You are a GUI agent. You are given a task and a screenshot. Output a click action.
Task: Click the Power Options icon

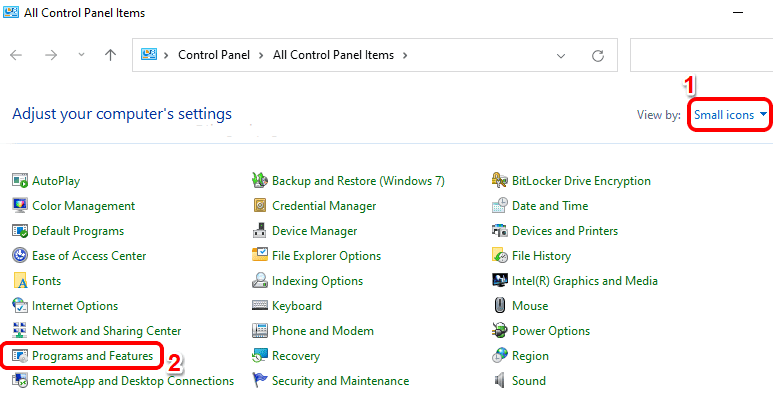(x=500, y=330)
